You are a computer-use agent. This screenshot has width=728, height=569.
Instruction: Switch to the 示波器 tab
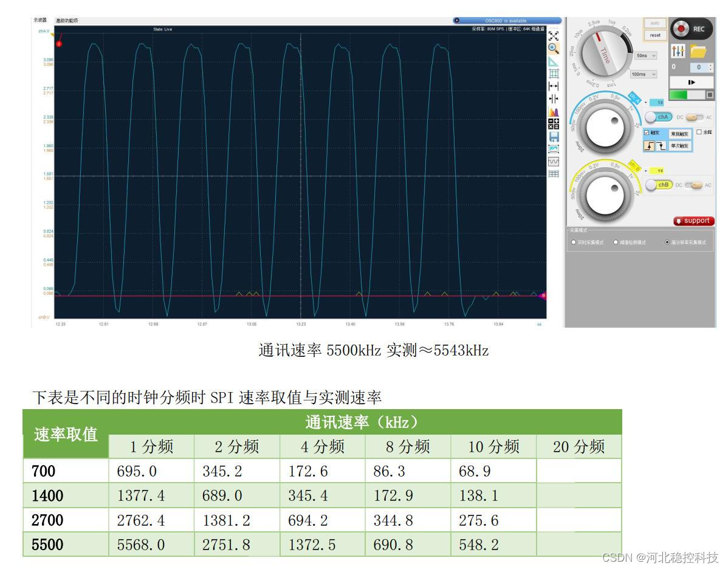point(40,20)
